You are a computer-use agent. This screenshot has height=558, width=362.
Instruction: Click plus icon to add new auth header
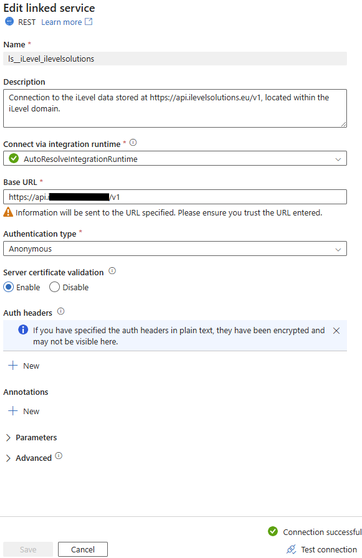13,365
